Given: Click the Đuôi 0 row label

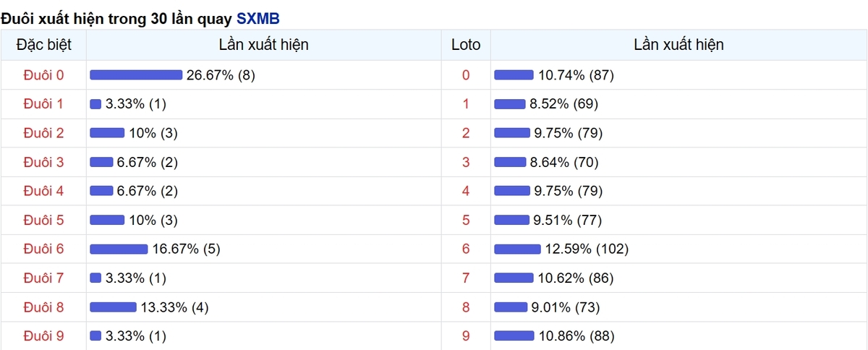Looking at the screenshot, I should pos(43,75).
